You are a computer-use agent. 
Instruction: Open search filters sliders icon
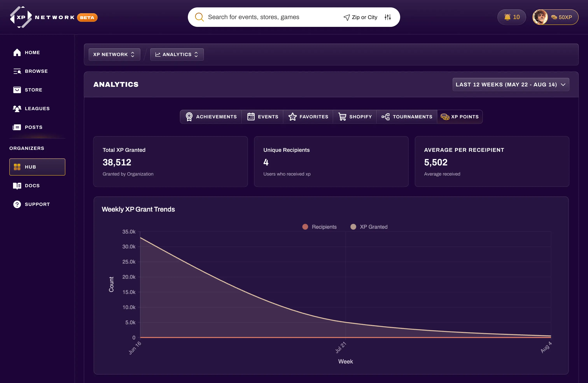387,17
